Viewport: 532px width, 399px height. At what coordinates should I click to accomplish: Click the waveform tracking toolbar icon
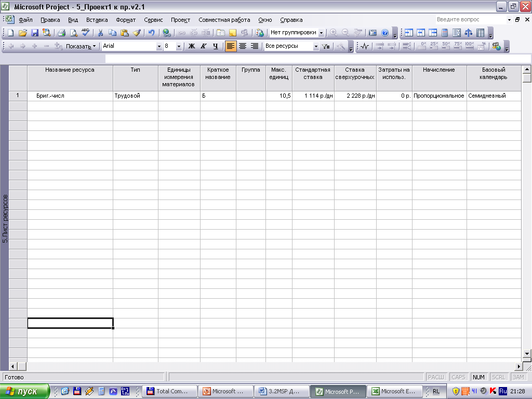tap(365, 46)
